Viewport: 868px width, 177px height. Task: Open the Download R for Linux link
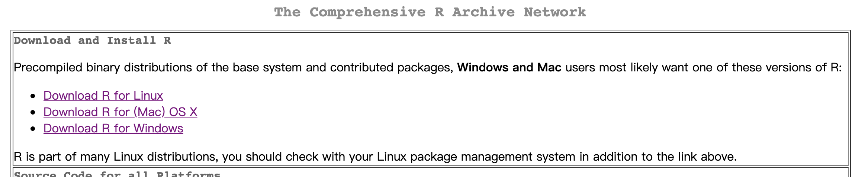click(x=103, y=96)
